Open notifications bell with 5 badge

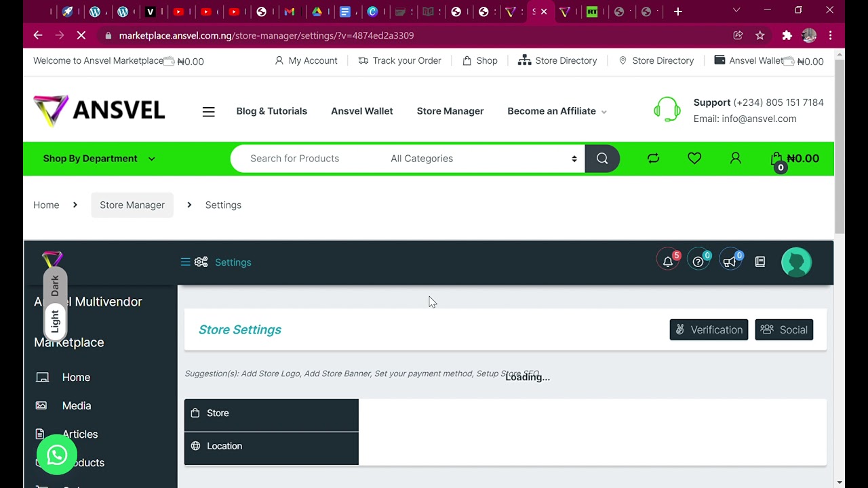[x=668, y=262]
